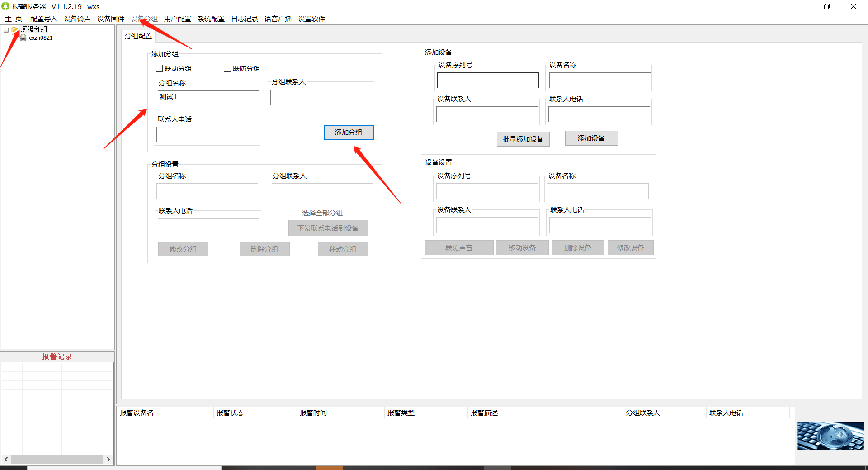The image size is (868, 470).
Task: Open the 设备固件 menu
Action: pyautogui.click(x=111, y=19)
